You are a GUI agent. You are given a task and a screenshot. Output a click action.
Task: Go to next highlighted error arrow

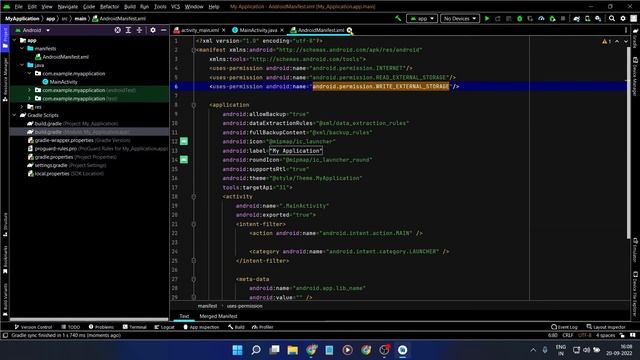click(x=626, y=41)
